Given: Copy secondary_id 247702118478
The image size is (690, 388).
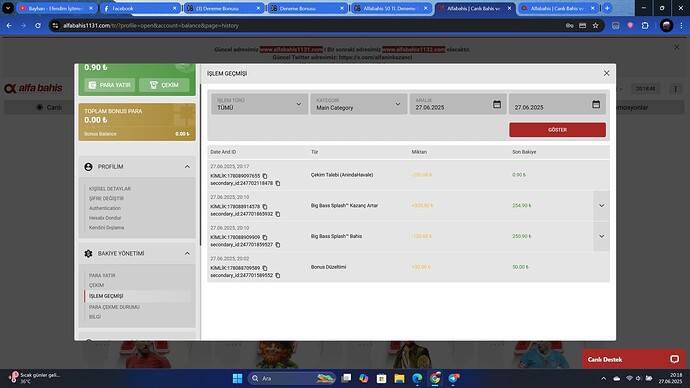Looking at the screenshot, I should pos(278,183).
